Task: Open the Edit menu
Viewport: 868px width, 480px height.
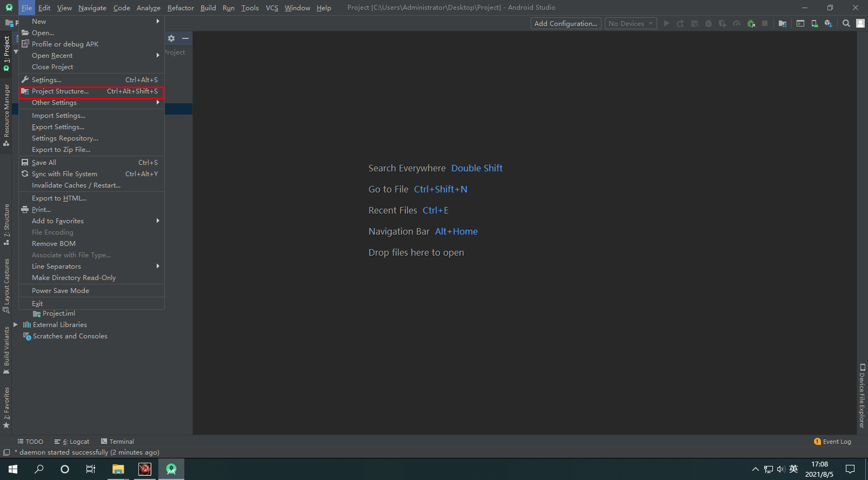Action: [44, 8]
